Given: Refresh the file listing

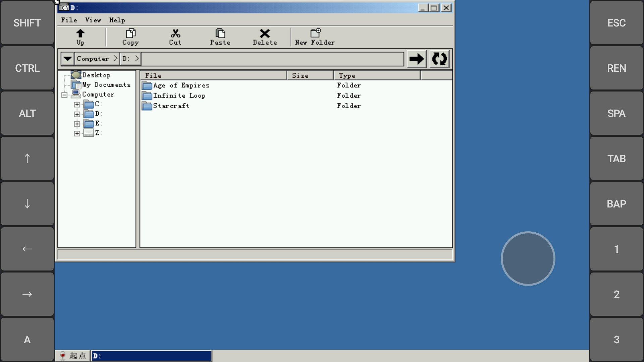Looking at the screenshot, I should click(x=439, y=59).
